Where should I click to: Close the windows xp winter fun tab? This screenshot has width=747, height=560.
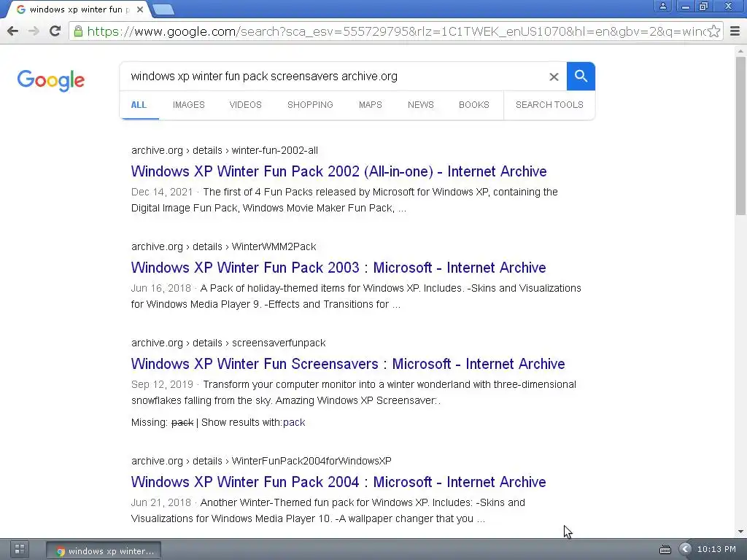click(x=140, y=9)
